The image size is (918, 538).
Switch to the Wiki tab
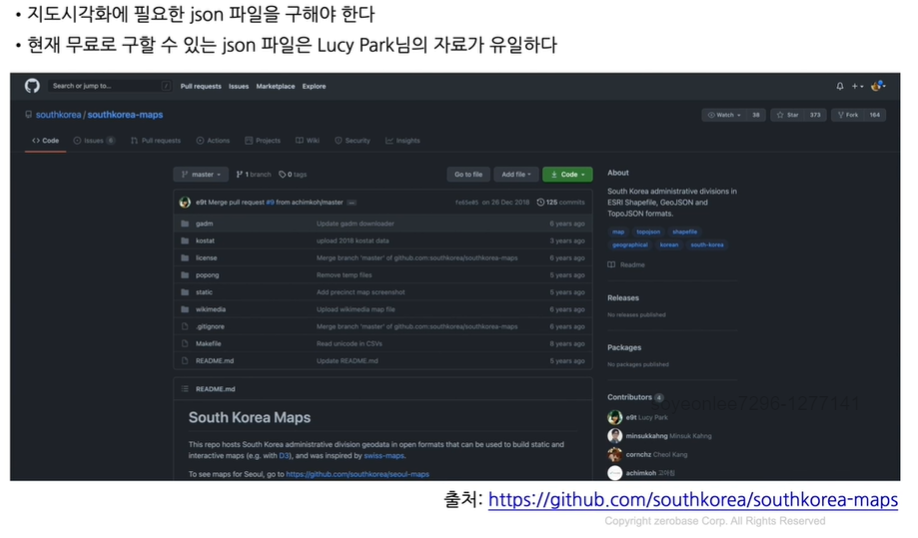(x=307, y=141)
